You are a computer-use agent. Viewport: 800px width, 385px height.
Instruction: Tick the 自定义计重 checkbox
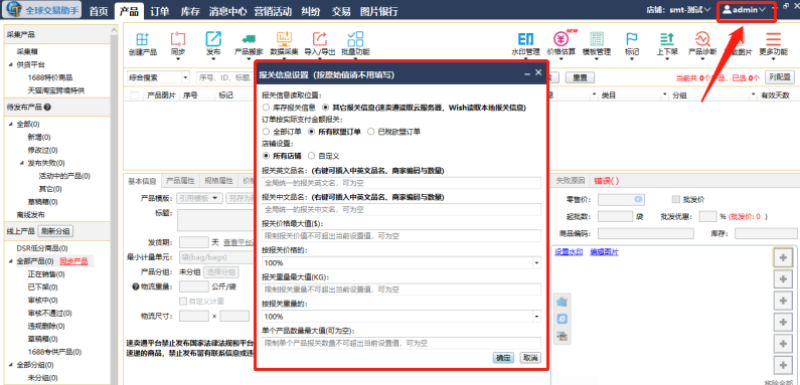tap(183, 301)
